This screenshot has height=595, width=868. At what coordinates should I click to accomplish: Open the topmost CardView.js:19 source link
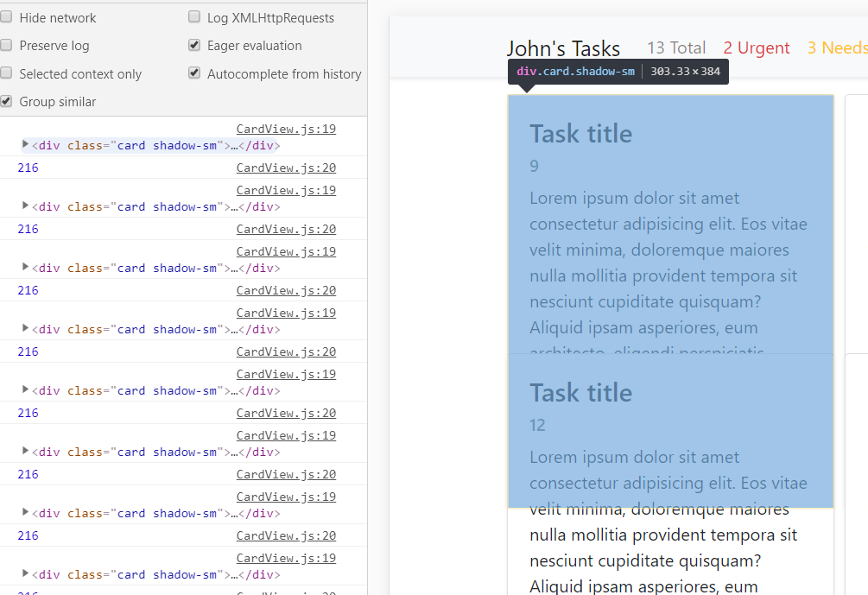click(x=286, y=128)
